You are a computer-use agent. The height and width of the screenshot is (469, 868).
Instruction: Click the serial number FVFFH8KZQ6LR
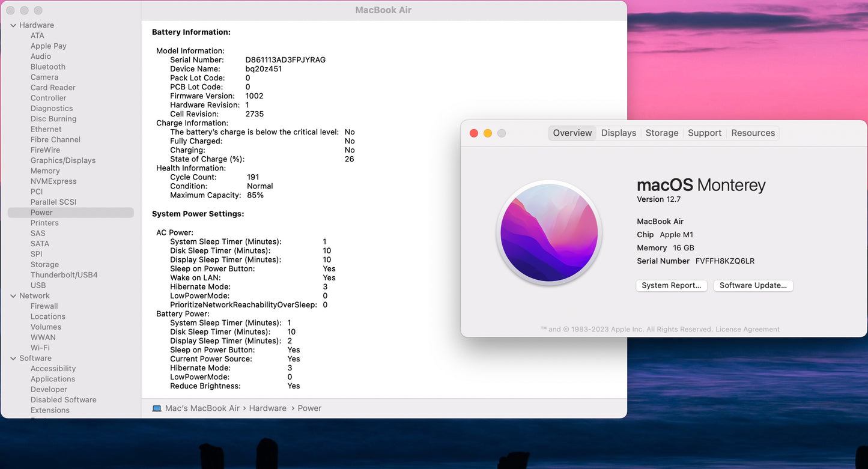(x=725, y=261)
